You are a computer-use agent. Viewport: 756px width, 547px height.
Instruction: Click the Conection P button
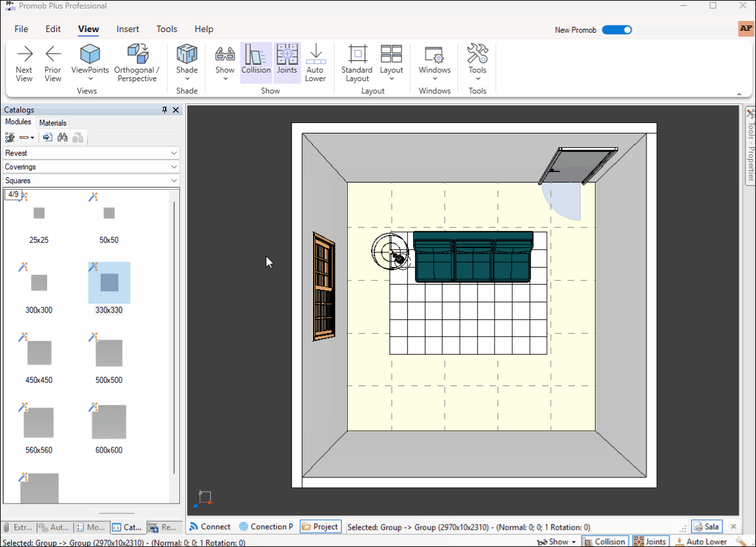[266, 527]
